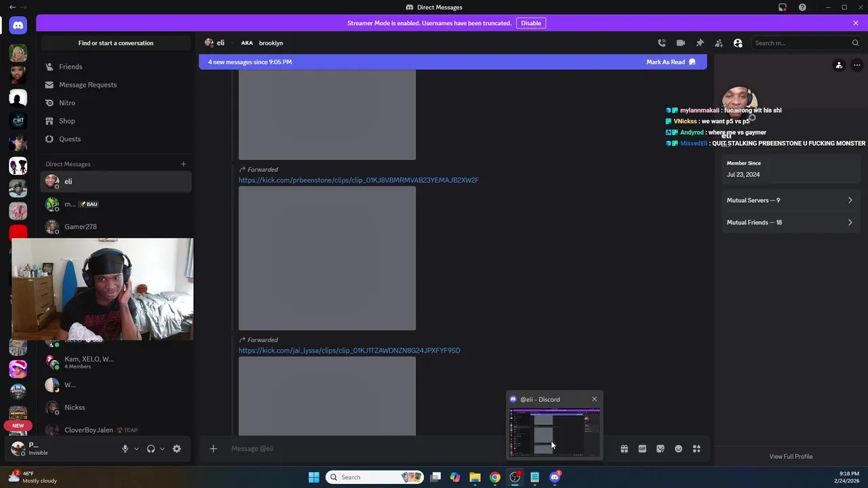Open microphone input options arrow
The height and width of the screenshot is (488, 868).
[136, 449]
